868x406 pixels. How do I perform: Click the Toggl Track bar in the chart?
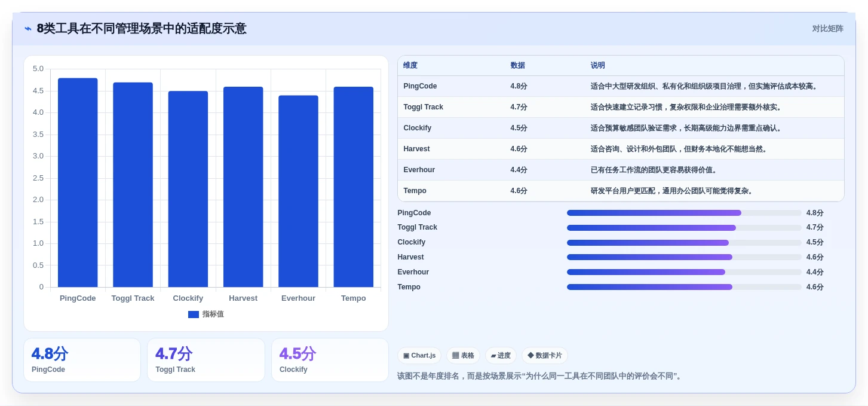(133, 185)
